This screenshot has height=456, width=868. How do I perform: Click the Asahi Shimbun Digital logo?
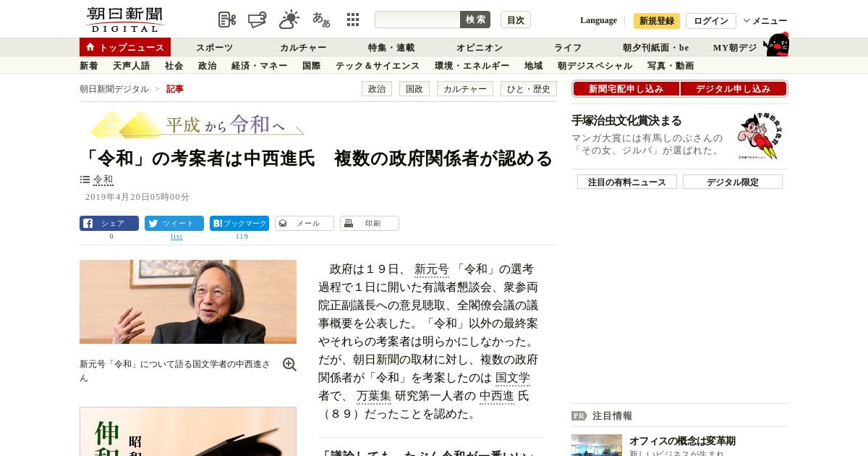click(125, 20)
